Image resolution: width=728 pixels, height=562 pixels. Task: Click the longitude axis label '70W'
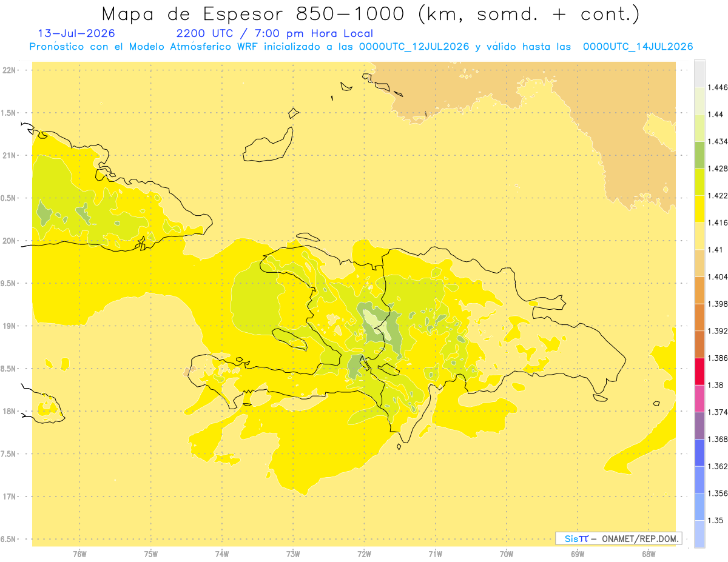tap(506, 554)
